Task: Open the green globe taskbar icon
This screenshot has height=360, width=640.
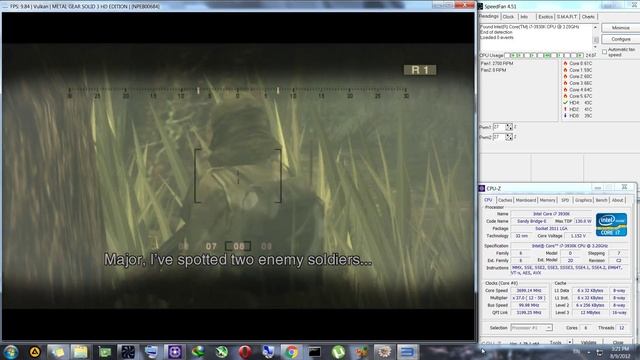Action: click(x=198, y=352)
